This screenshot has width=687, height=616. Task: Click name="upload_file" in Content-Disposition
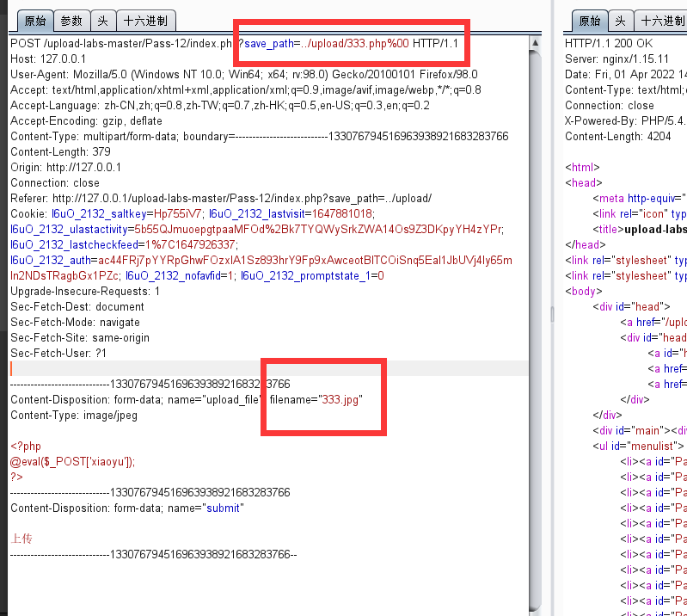tap(214, 399)
